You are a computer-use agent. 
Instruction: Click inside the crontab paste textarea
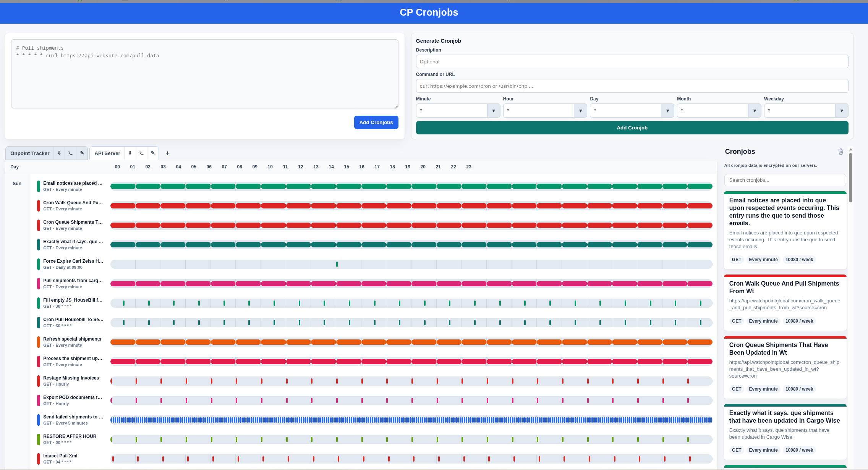pos(205,74)
